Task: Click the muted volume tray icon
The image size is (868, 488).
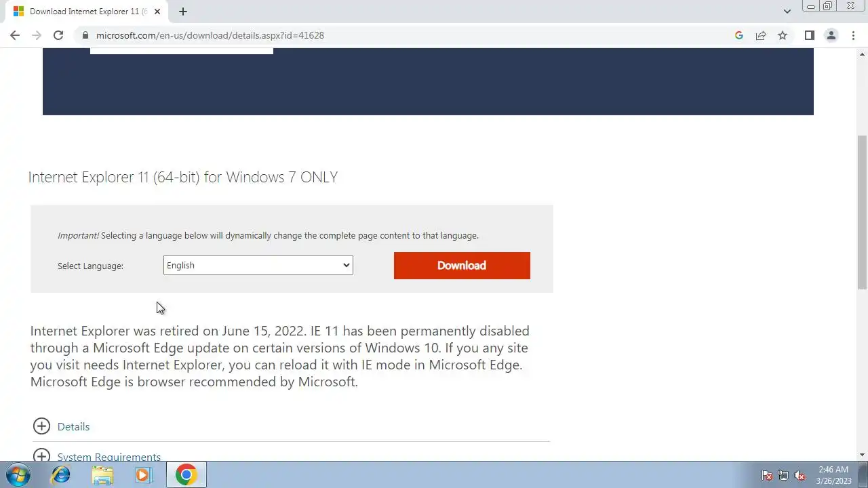Action: [x=800, y=475]
